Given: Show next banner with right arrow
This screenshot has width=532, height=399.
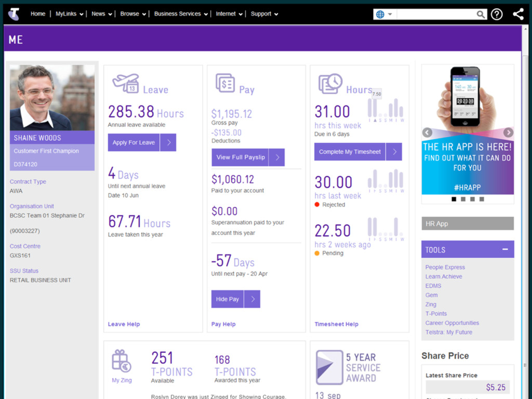Looking at the screenshot, I should (x=508, y=132).
